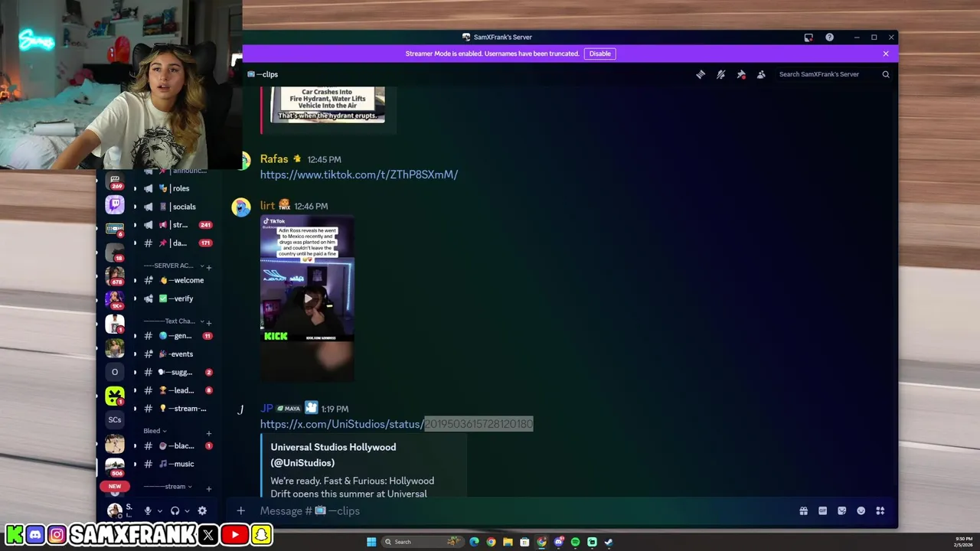This screenshot has width=980, height=551.
Task: Open the emoji picker
Action: [861, 510]
